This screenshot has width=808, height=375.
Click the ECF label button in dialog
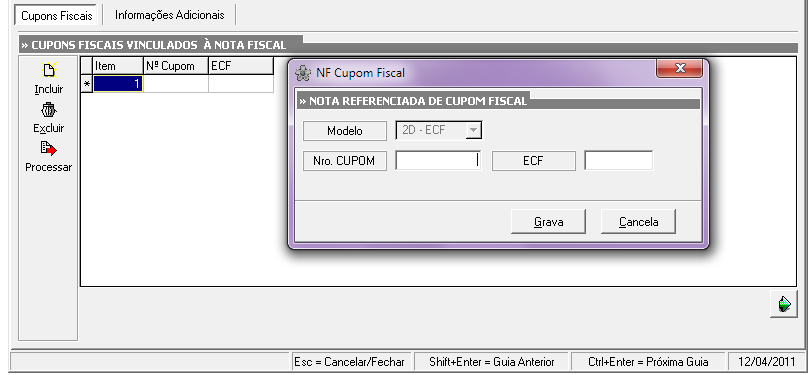(534, 161)
